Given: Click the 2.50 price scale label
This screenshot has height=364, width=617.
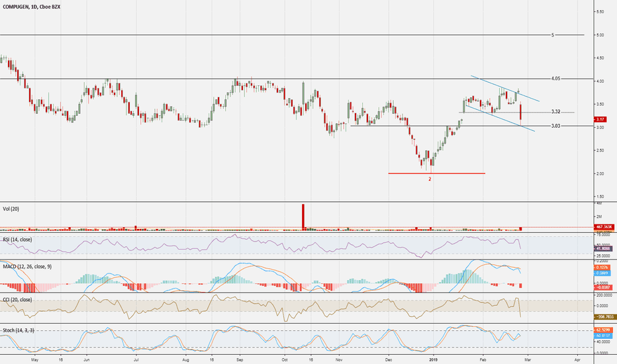Looking at the screenshot, I should click(600, 151).
